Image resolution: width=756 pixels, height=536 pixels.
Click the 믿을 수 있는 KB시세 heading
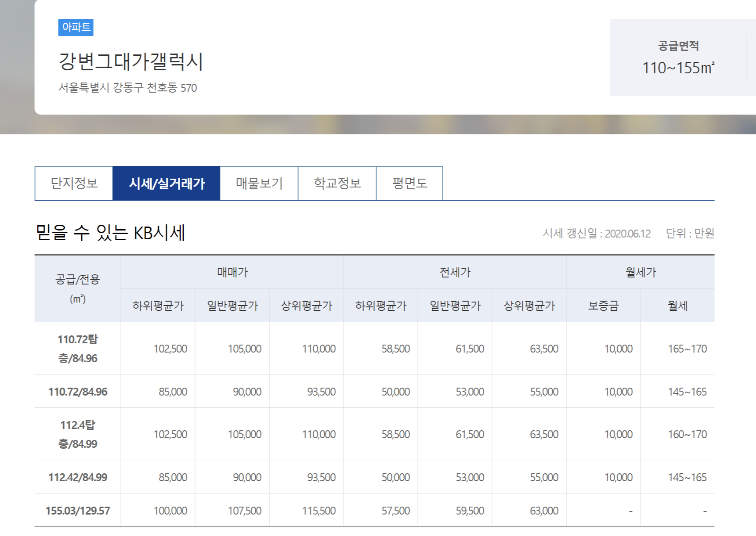point(110,233)
